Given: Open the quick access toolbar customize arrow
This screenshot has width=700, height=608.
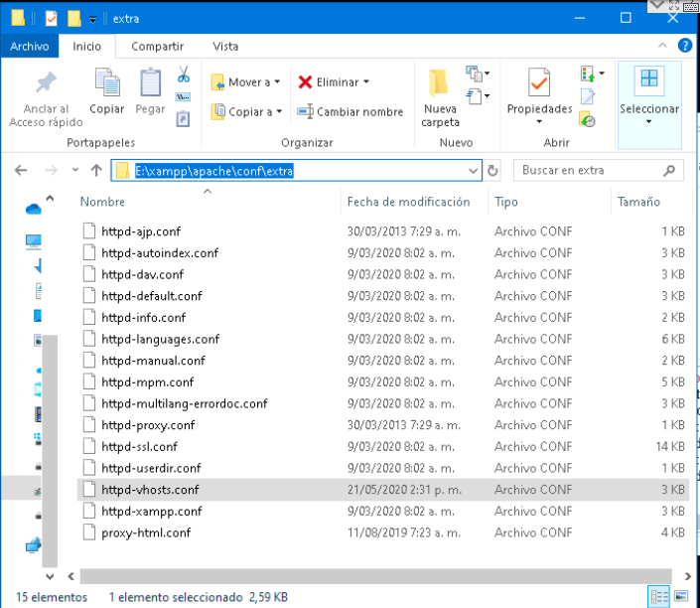Looking at the screenshot, I should (92, 19).
